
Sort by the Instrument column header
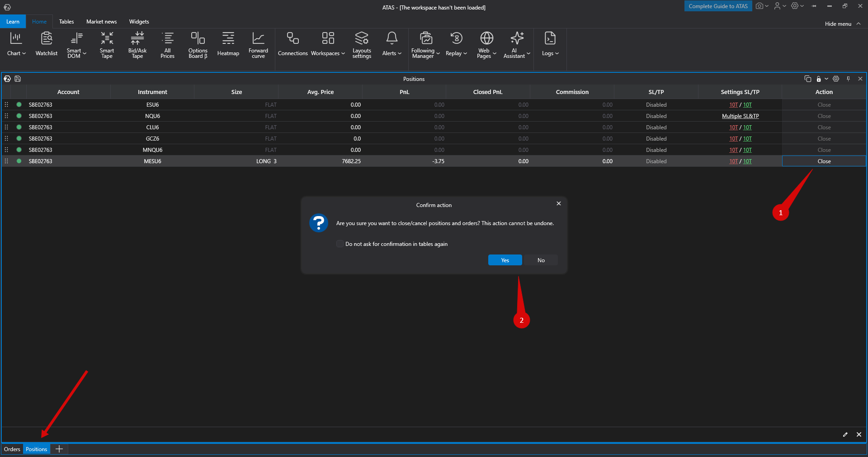[152, 92]
